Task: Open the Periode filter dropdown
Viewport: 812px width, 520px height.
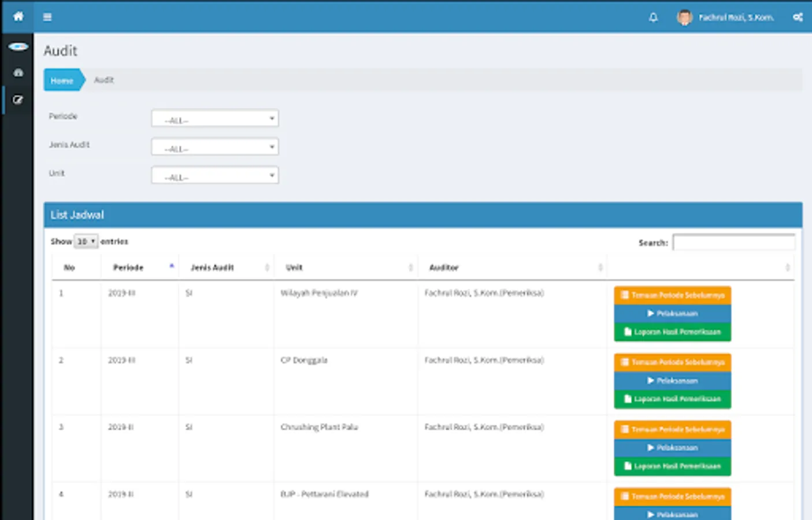Action: (x=215, y=118)
